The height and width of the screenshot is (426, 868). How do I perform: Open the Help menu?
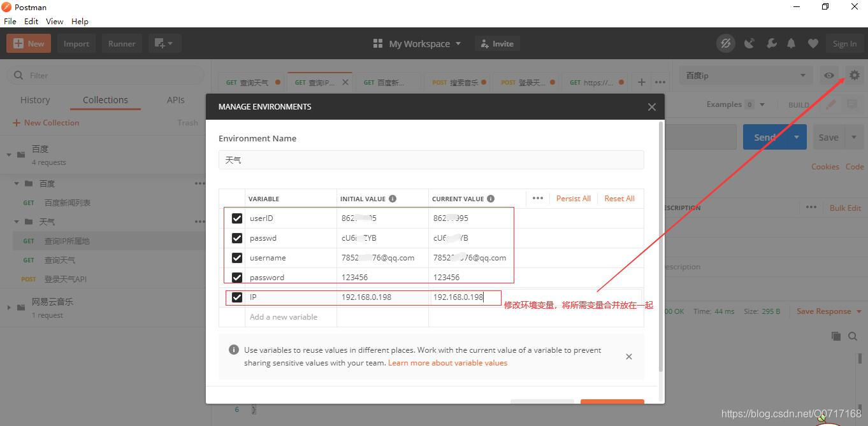point(80,21)
